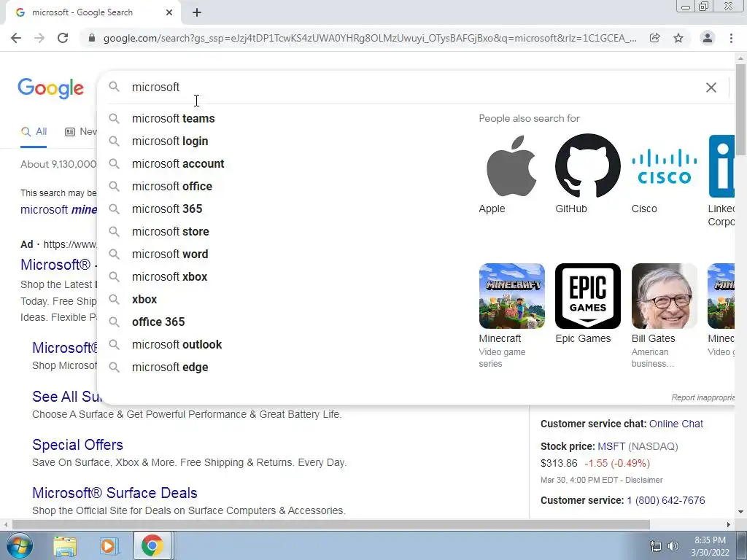The height and width of the screenshot is (560, 747).
Task: Choose suggestion microsoft account
Action: pyautogui.click(x=178, y=164)
